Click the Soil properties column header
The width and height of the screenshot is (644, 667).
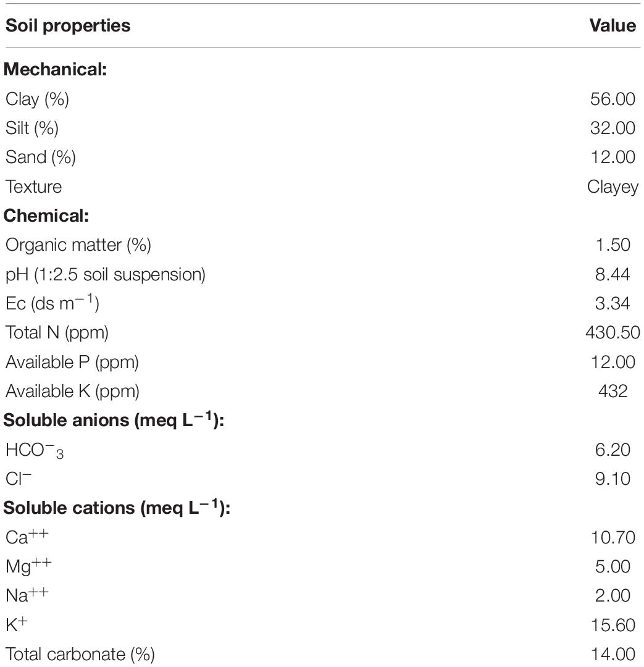point(68,26)
